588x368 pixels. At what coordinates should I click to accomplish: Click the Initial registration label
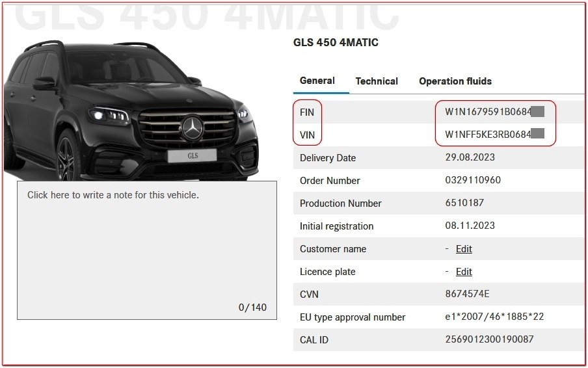point(336,226)
